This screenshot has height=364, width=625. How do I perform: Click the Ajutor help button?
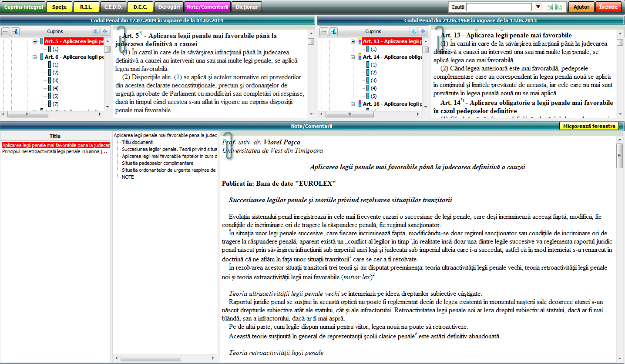coord(581,7)
